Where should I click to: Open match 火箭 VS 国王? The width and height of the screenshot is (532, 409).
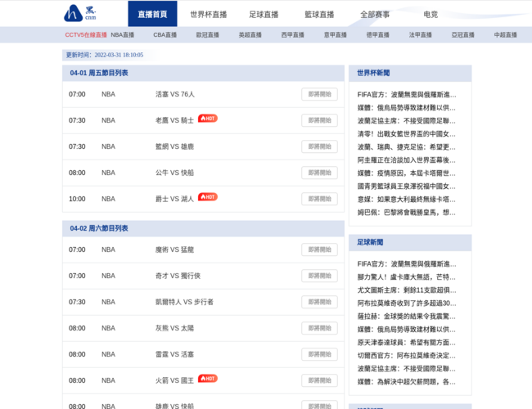coord(174,380)
